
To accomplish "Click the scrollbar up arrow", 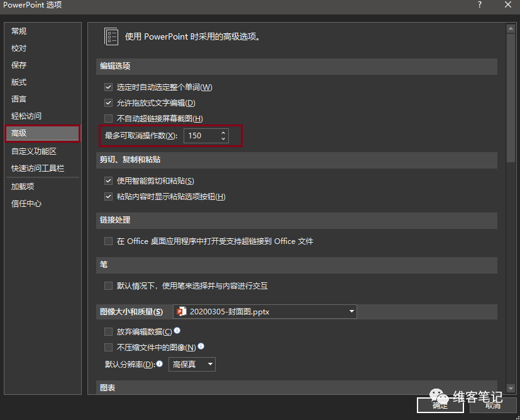I will 511,29.
